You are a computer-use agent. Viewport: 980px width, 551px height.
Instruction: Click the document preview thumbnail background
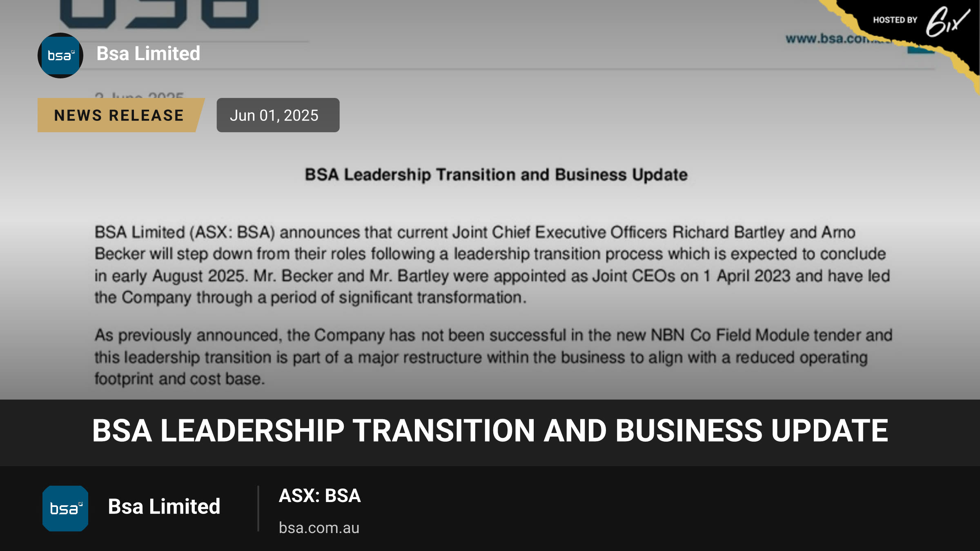[490, 200]
